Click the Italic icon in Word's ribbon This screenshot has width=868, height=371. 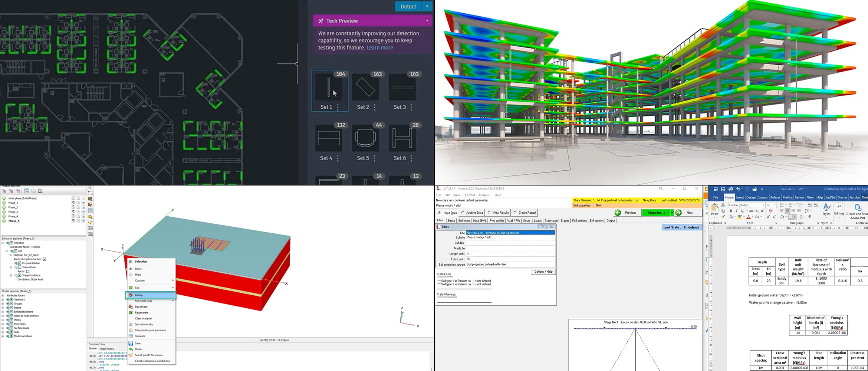(737, 211)
